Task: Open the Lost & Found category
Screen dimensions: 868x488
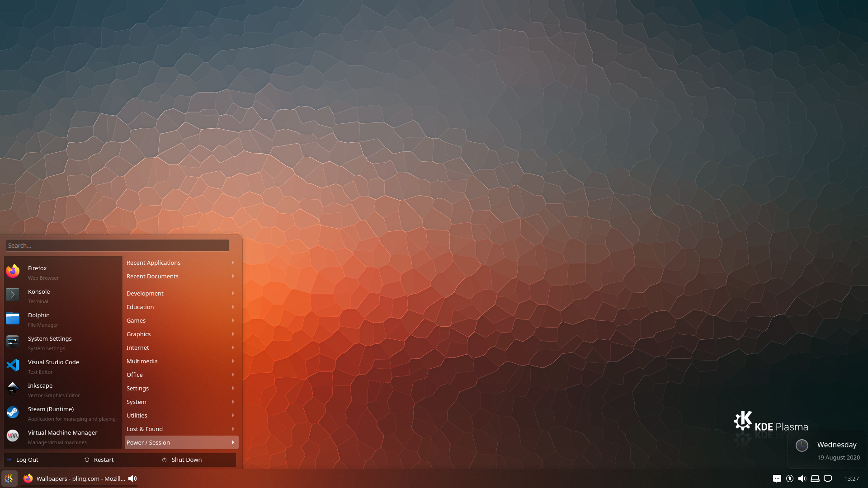Action: click(181, 429)
